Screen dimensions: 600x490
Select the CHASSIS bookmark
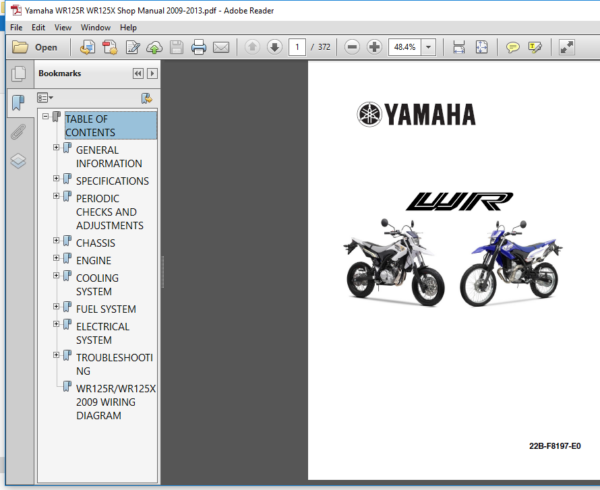tap(96, 243)
